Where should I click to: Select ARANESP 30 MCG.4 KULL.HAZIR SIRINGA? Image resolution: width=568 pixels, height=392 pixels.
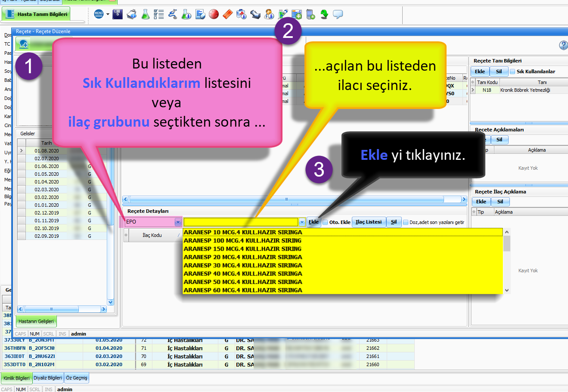343,265
